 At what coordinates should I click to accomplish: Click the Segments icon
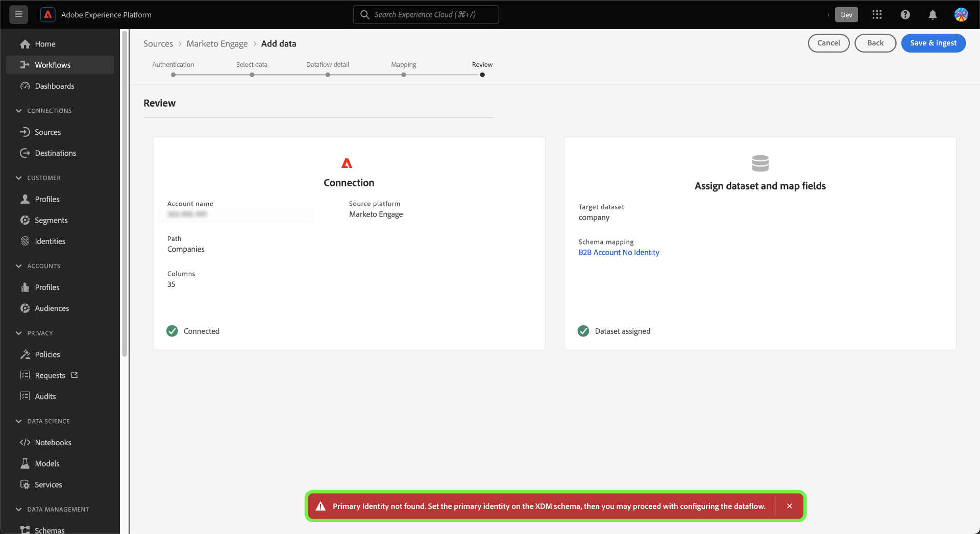coord(25,220)
